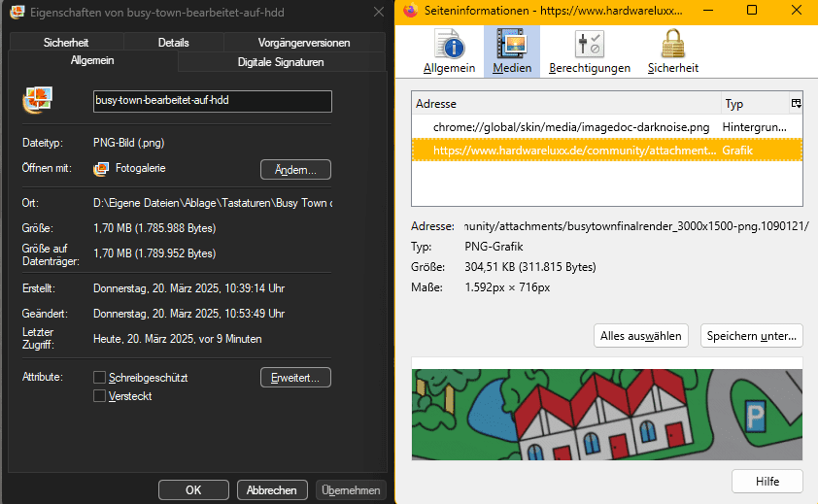This screenshot has width=818, height=504.
Task: Select the Allgemein tab in the Eigenschaften dialog
Action: (x=92, y=60)
